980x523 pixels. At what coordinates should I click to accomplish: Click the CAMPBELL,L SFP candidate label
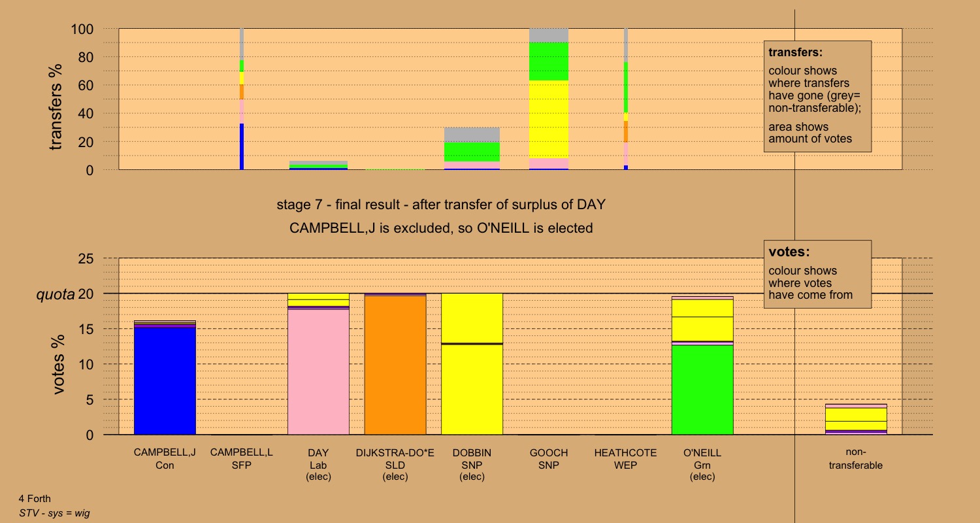point(242,459)
